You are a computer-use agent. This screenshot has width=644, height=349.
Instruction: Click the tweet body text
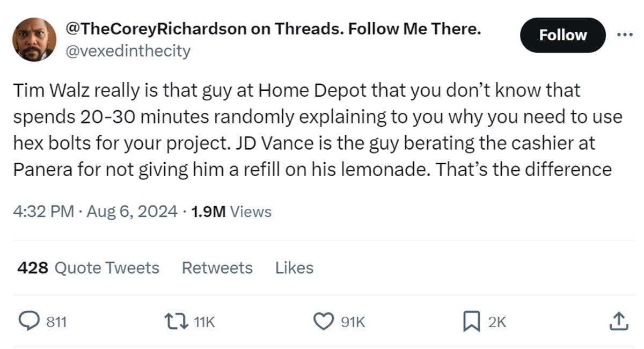click(x=317, y=130)
